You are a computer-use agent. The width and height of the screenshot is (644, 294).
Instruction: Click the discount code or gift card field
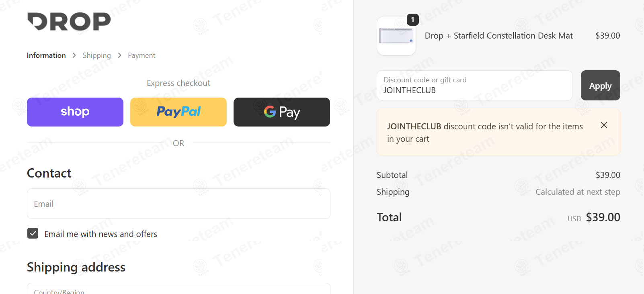[474, 86]
